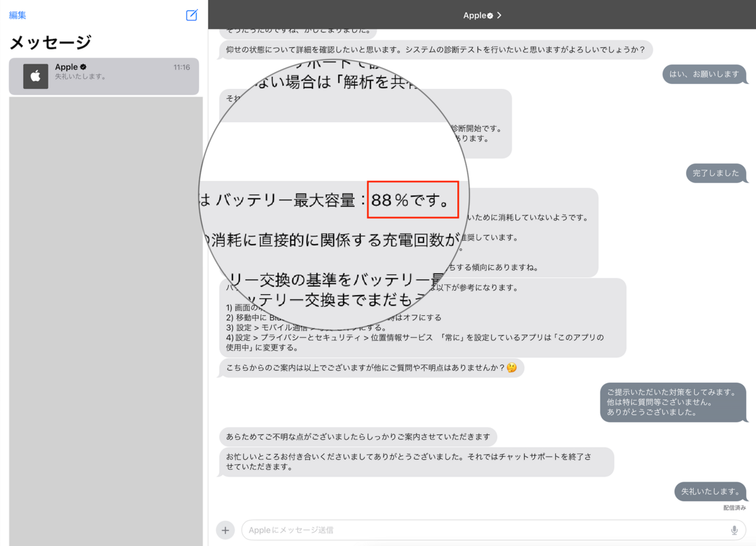Tap the 失礼いたします sent message bubble
This screenshot has width=756, height=546.
pyautogui.click(x=711, y=492)
